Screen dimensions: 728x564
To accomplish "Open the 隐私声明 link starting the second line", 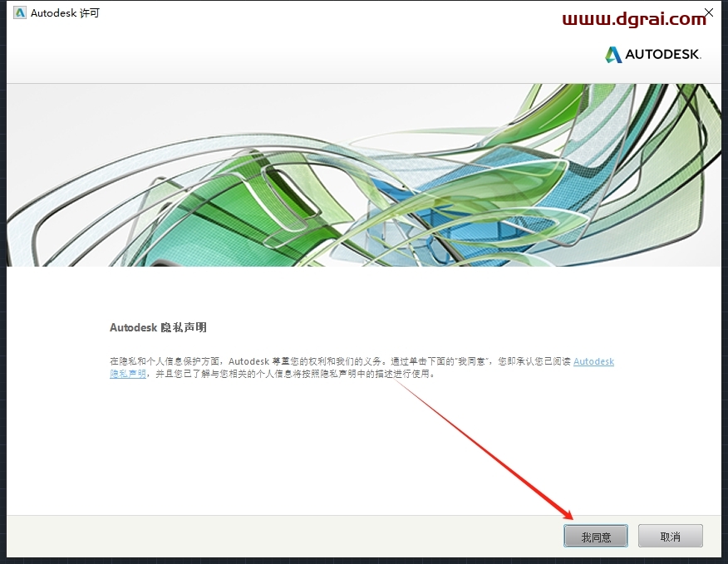I will 127,374.
